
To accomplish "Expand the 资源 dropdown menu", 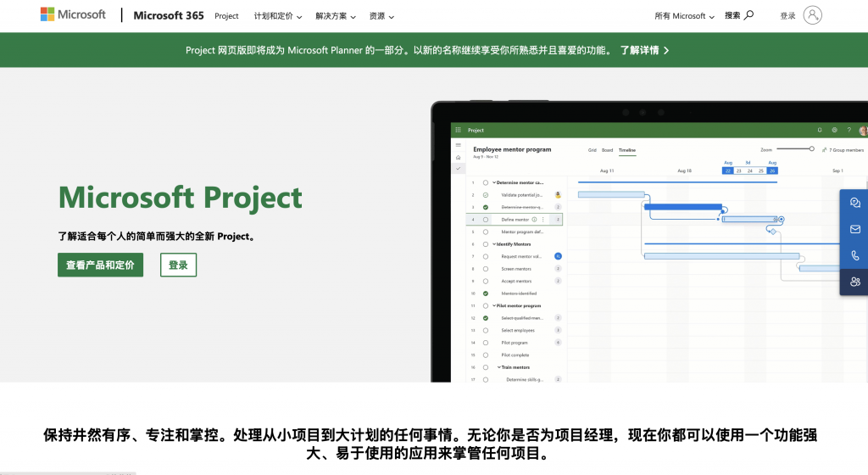I will pyautogui.click(x=381, y=16).
